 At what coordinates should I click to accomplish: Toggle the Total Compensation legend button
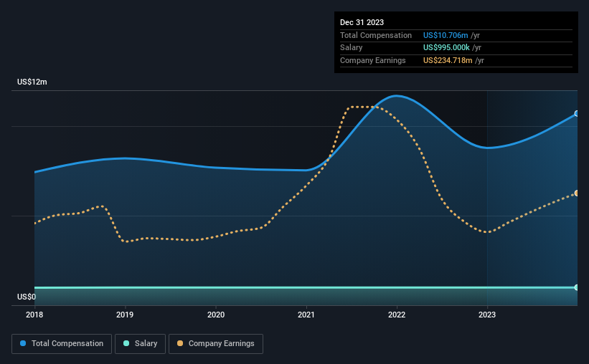[62, 344]
